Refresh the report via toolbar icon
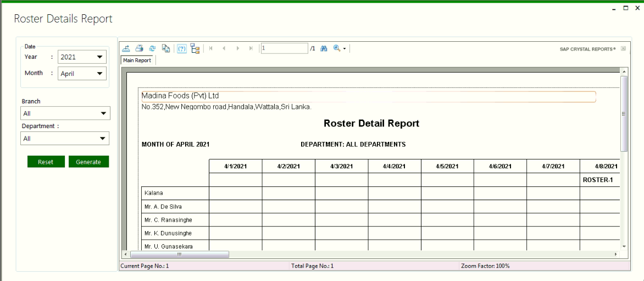644x281 pixels. tap(153, 48)
